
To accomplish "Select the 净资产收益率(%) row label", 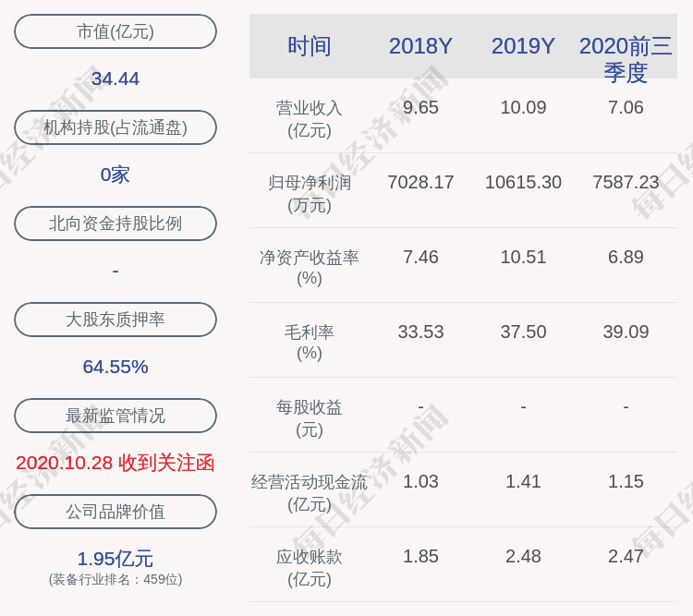I will (x=310, y=268).
